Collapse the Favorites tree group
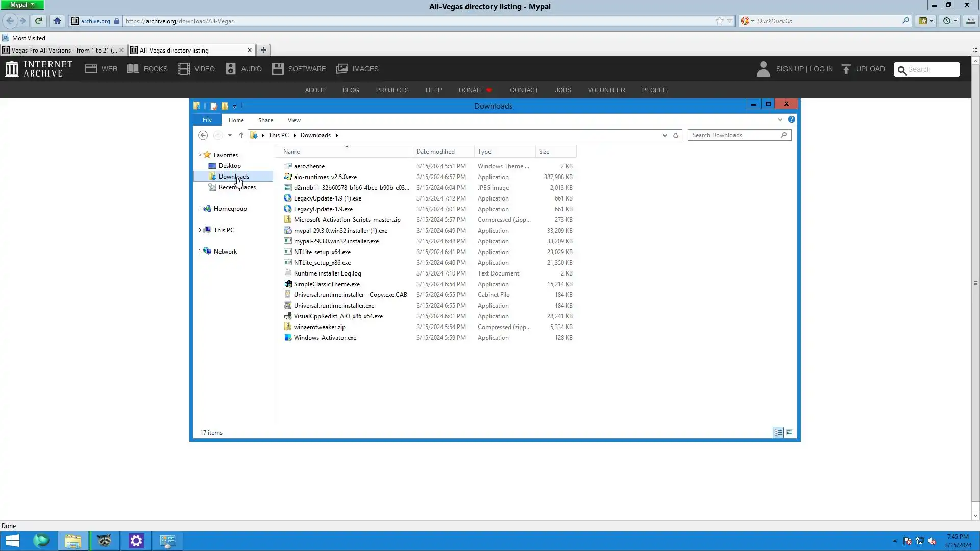980x551 pixels. [200, 155]
